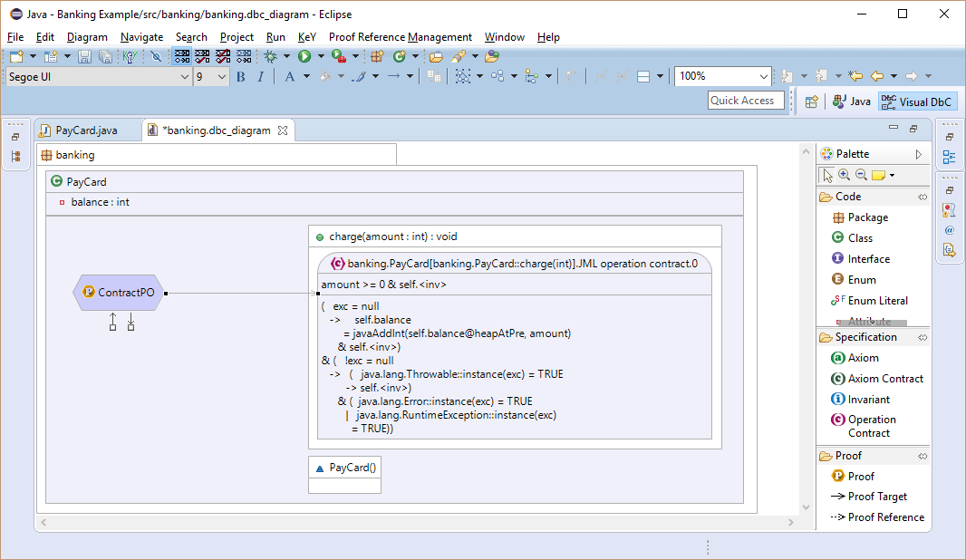Click the Search flashlight toolbar icon
Image resolution: width=966 pixels, height=560 pixels.
pyautogui.click(x=459, y=57)
